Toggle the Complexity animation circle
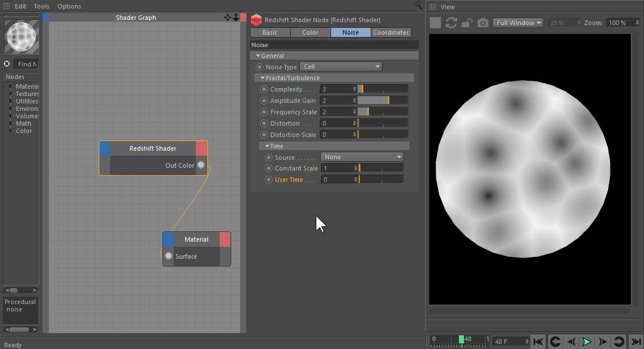The width and height of the screenshot is (644, 349). (264, 89)
